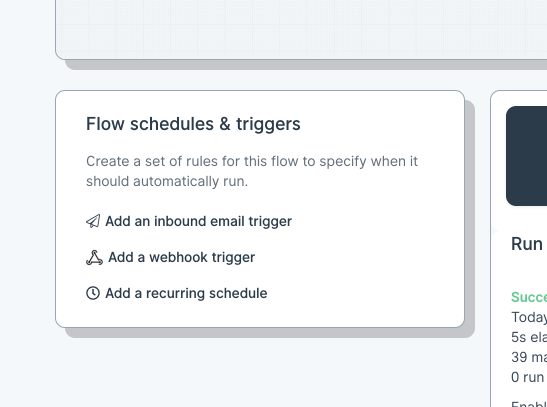Click the word trigger in webhook link
Viewport: 547px width, 407px height.
point(234,258)
